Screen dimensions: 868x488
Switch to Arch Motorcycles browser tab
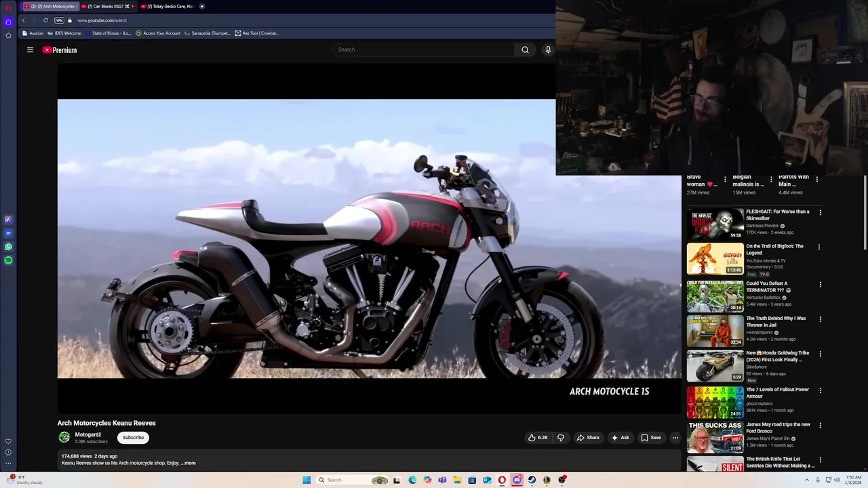click(x=52, y=6)
